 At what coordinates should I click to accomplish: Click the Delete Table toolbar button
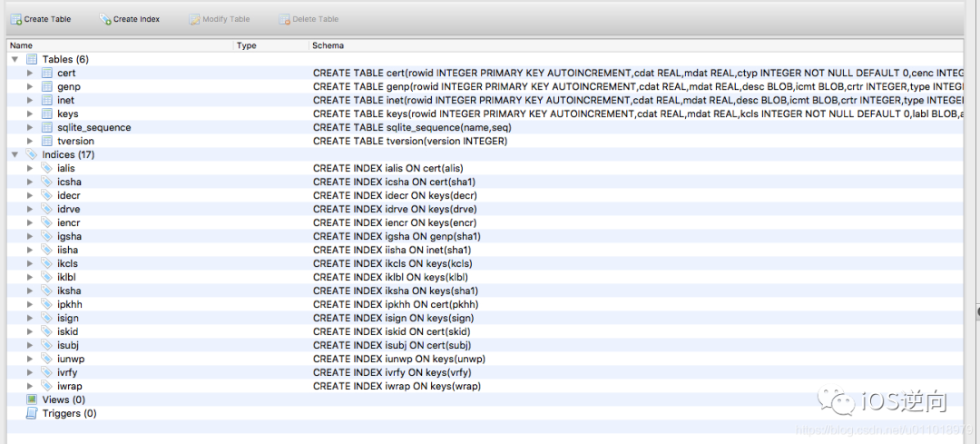coord(309,19)
